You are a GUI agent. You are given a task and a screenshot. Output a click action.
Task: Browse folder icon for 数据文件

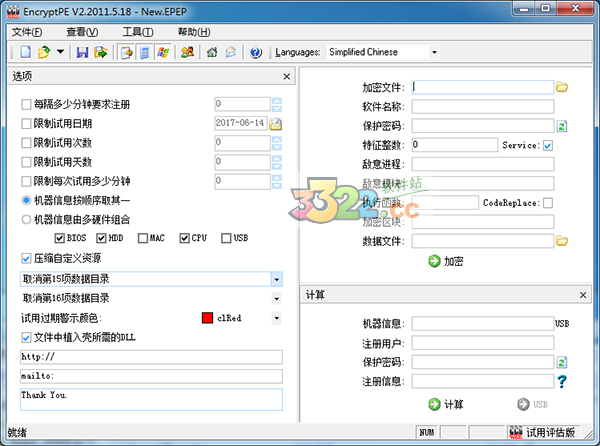click(x=562, y=241)
